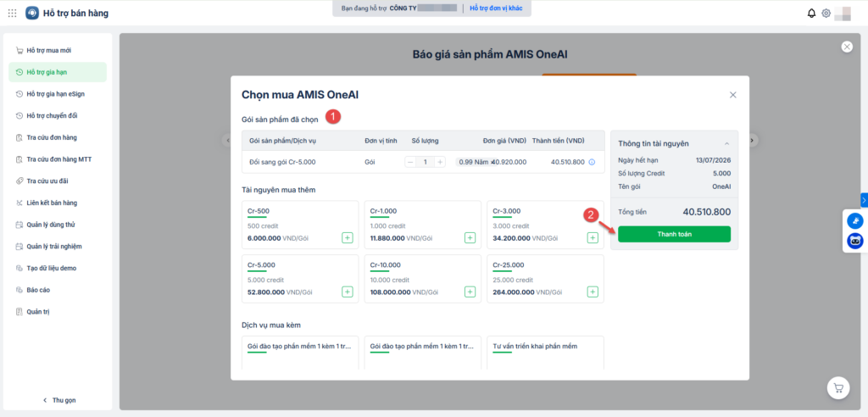
Task: Open the chatbot robot widget
Action: pos(855,241)
